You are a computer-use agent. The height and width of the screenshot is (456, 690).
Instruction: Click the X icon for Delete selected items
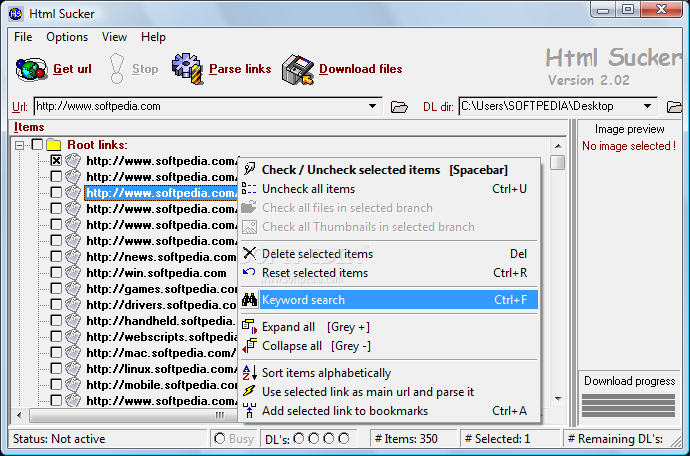tap(250, 254)
